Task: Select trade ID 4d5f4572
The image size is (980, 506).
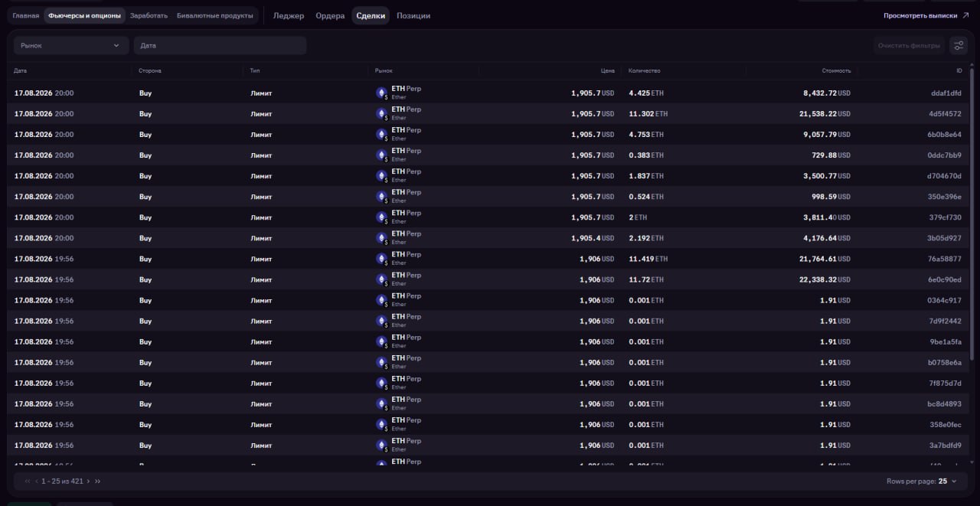Action: coord(945,114)
